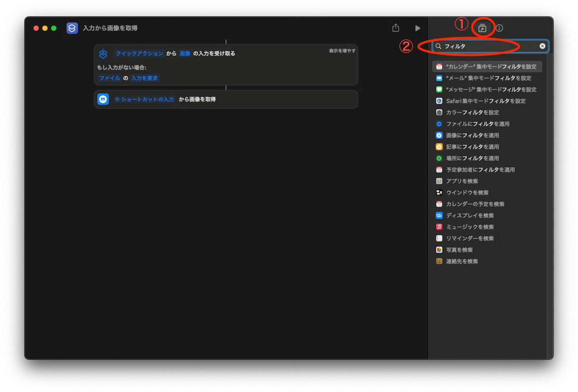
Task: Click the green icon beside 場所にフィルタを適用
Action: (439, 158)
